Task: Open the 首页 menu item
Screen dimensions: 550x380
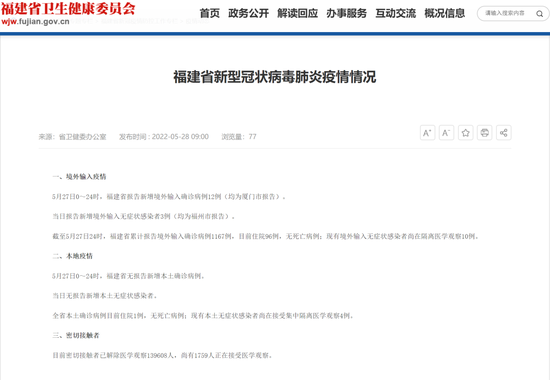Action: point(210,13)
